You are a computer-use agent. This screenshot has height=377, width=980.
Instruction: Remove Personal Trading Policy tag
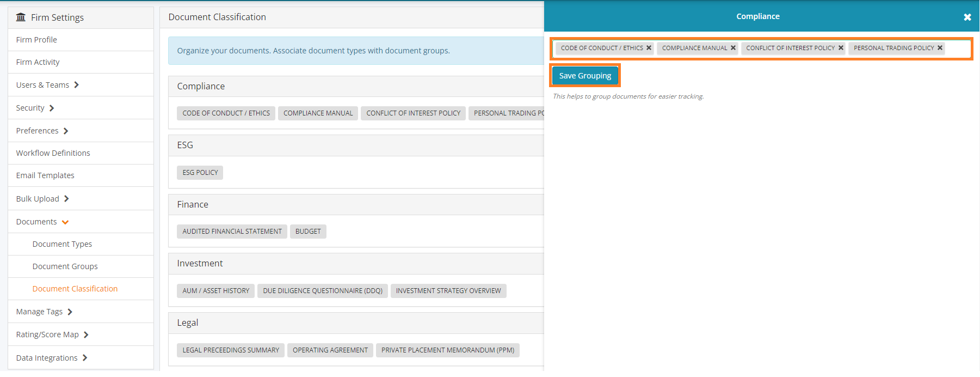(940, 48)
